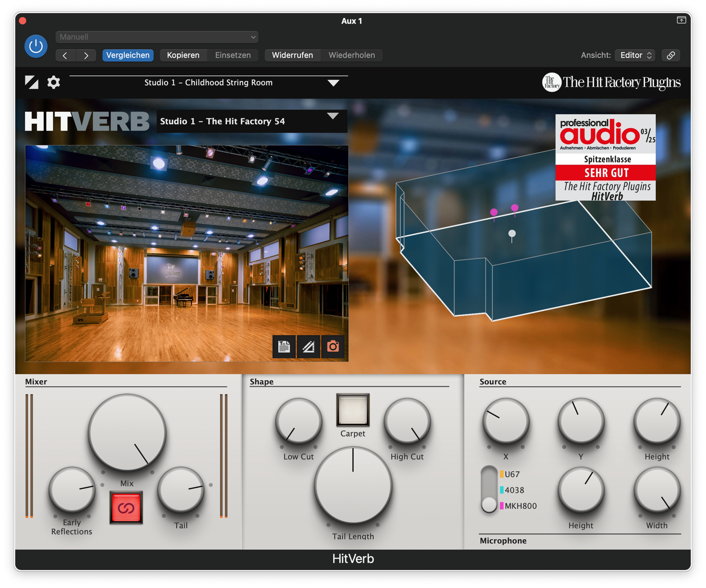Show room photo camera icon
Screen dimensions: 706x588
tap(333, 346)
